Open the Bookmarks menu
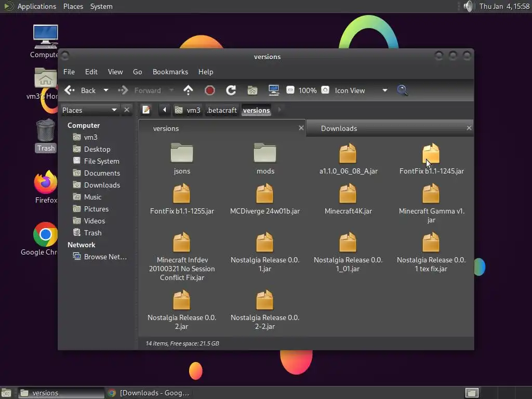This screenshot has width=532, height=399. (x=170, y=72)
